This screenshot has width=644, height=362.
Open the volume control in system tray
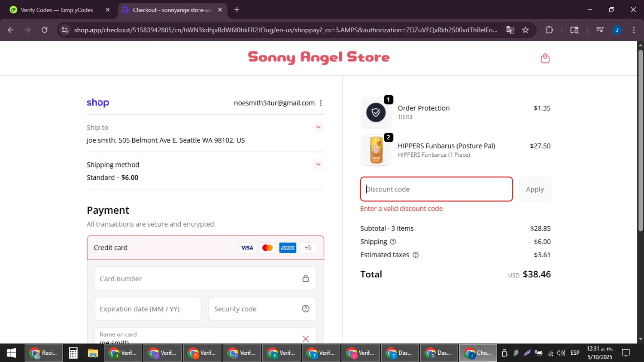[x=561, y=353]
